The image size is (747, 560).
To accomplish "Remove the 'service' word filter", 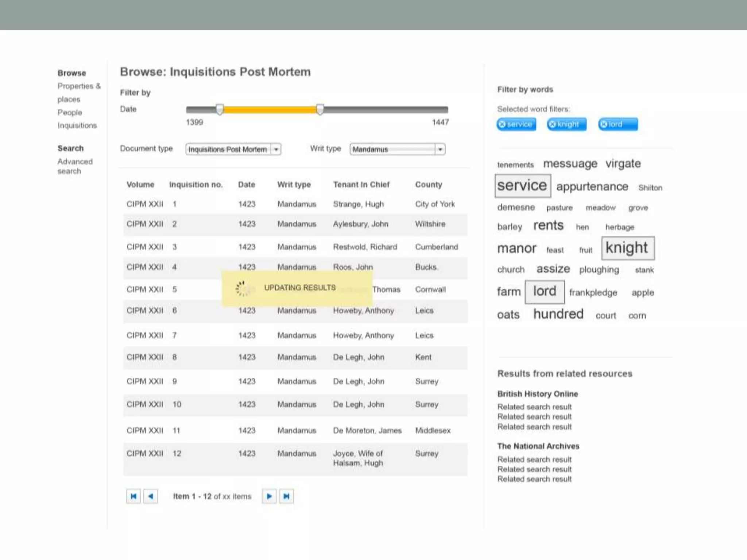I will point(502,124).
